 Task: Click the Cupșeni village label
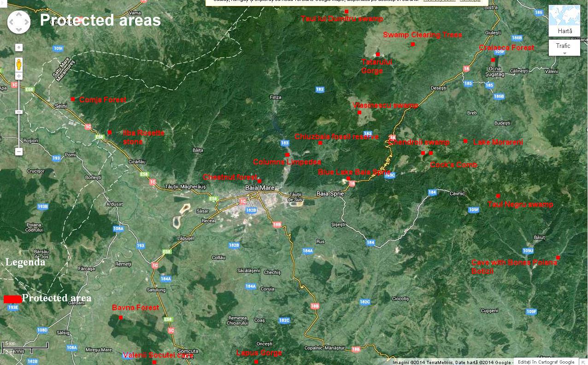[489, 311]
